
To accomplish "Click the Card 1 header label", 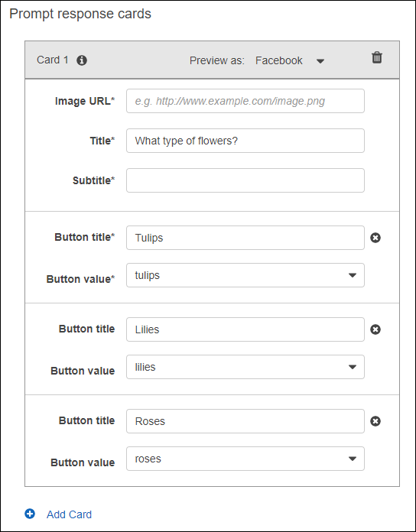I will click(53, 60).
